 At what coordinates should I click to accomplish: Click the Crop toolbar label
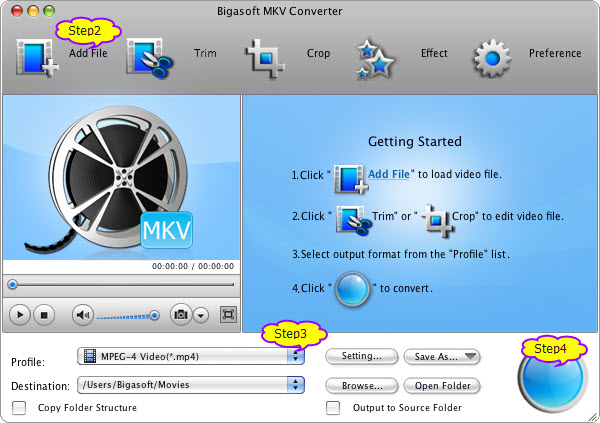318,53
